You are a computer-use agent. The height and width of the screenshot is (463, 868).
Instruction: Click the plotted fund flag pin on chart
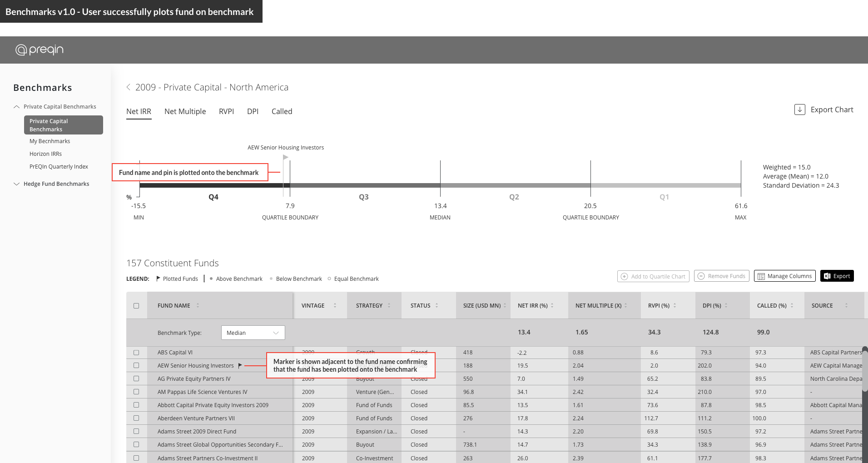(285, 157)
